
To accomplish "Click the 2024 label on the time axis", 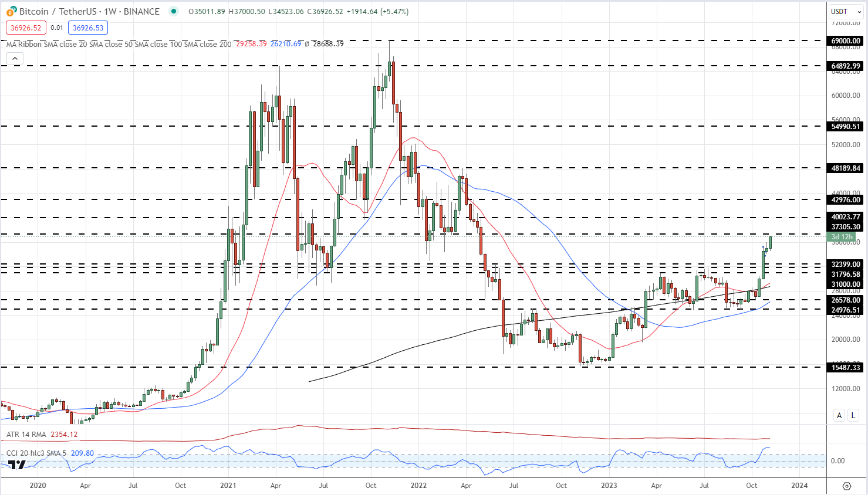I will pyautogui.click(x=799, y=486).
